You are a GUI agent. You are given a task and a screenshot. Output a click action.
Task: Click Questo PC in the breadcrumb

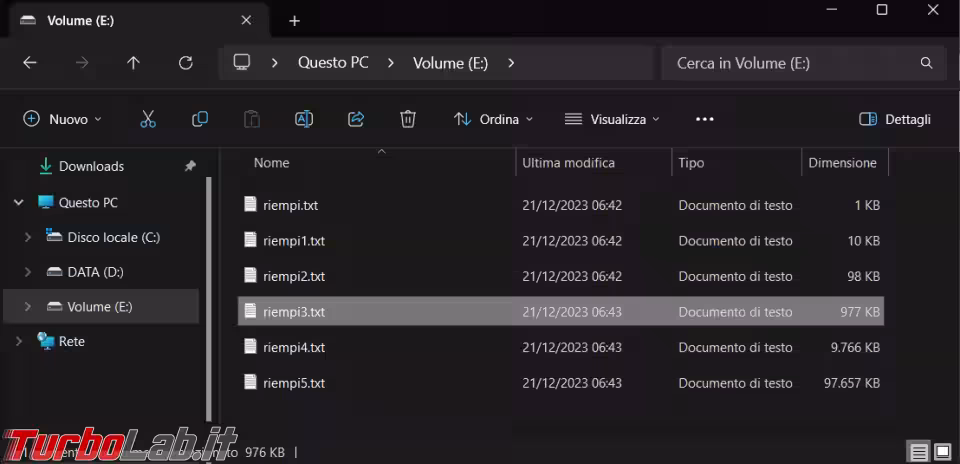click(333, 63)
